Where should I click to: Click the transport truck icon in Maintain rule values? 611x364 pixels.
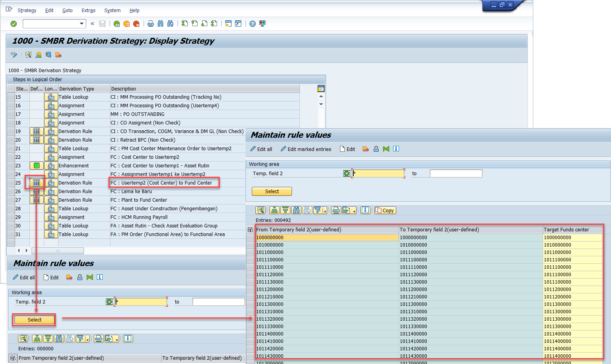365,149
